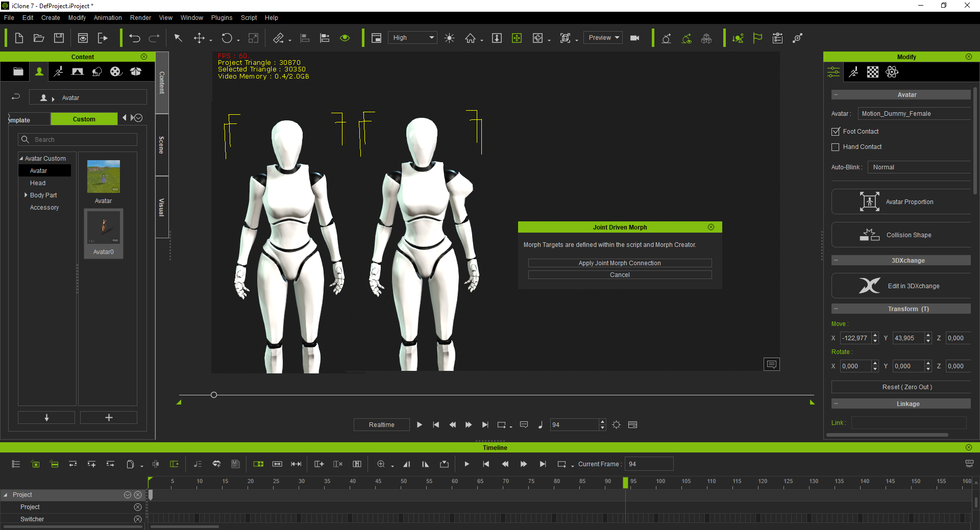
Task: Open the Animation tab in Content panel
Action: tap(58, 71)
